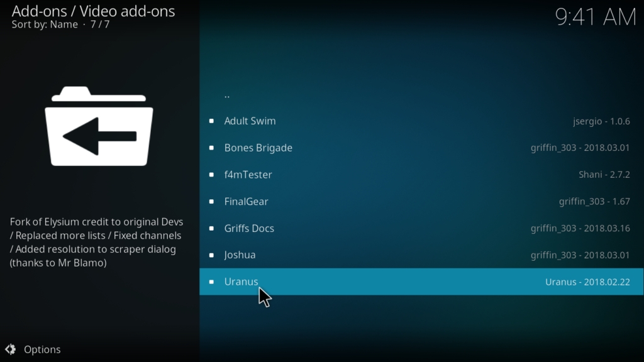Viewport: 644px width, 362px height.
Task: Click the bullet icon beside Adult Swim
Action: [211, 121]
